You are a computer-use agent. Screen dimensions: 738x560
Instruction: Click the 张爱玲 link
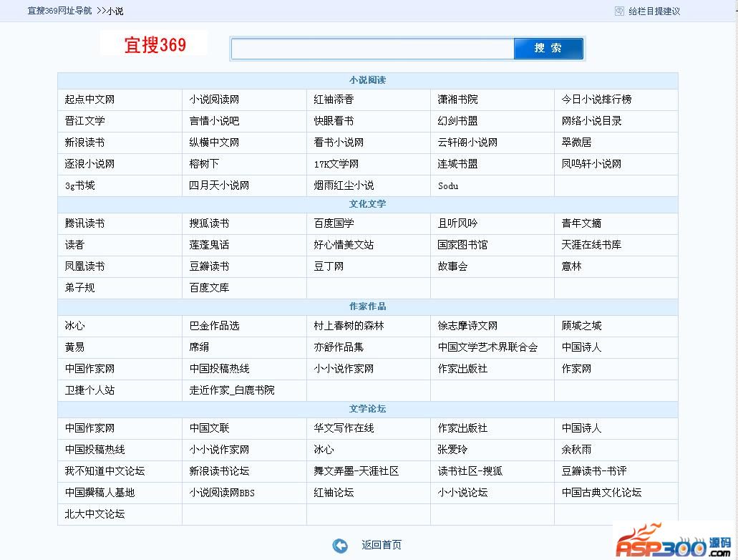click(452, 449)
